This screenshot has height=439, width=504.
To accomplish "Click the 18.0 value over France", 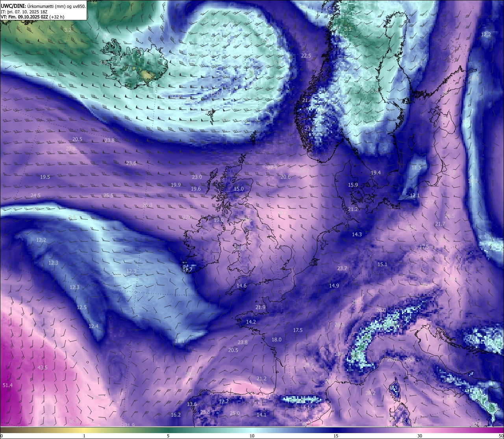I will pyautogui.click(x=276, y=340).
